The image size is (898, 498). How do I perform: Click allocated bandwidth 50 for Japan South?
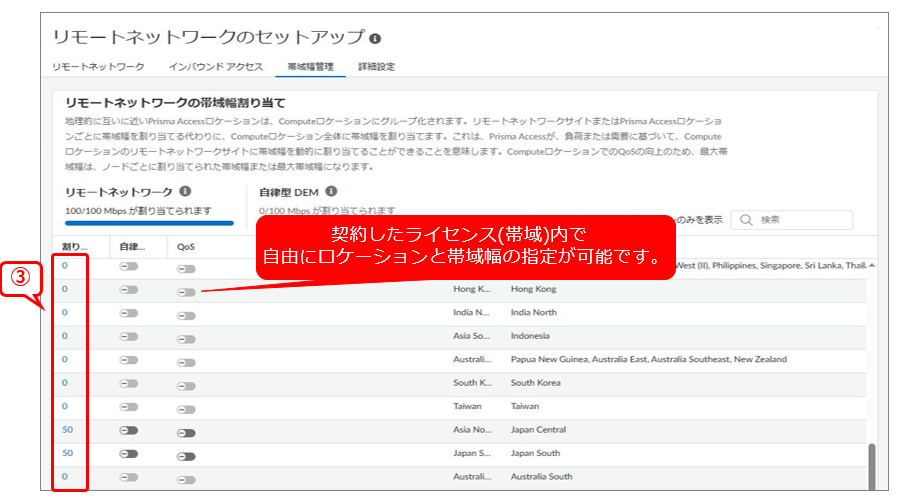click(68, 453)
